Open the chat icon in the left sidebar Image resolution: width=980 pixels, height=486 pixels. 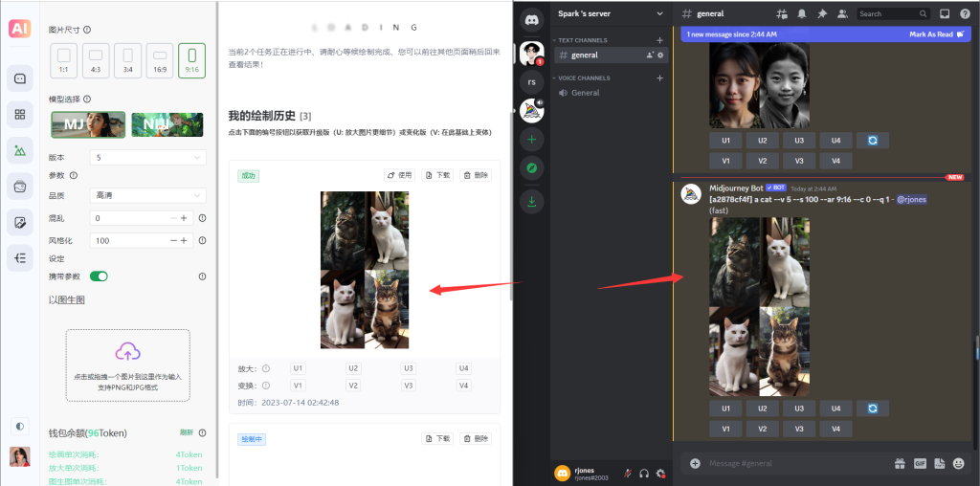(20, 77)
